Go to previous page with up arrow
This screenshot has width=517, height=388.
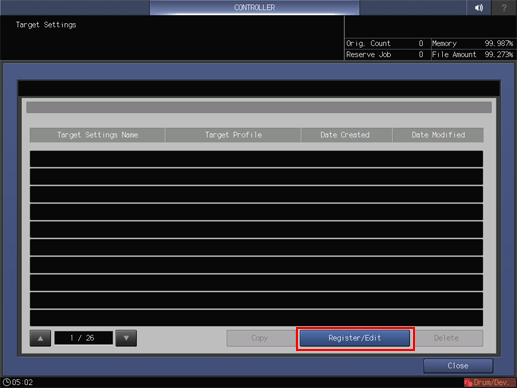pyautogui.click(x=40, y=338)
